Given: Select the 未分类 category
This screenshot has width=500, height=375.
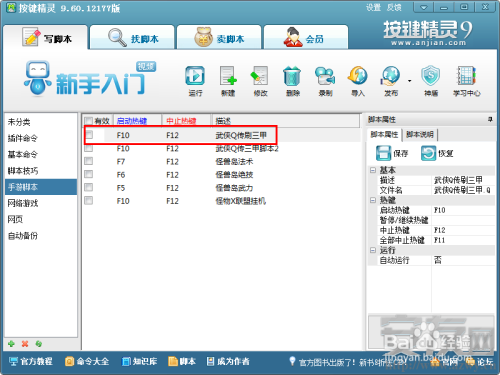Looking at the screenshot, I should [x=41, y=122].
